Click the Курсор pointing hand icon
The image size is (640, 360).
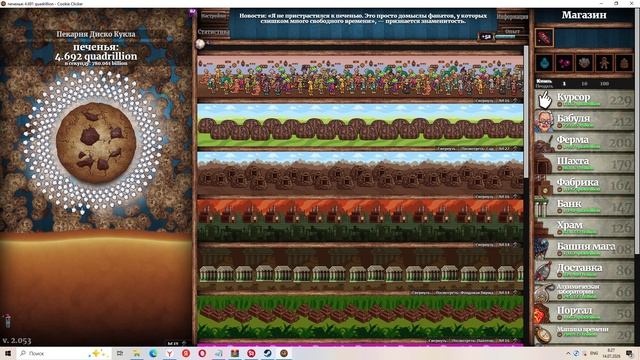click(x=544, y=100)
